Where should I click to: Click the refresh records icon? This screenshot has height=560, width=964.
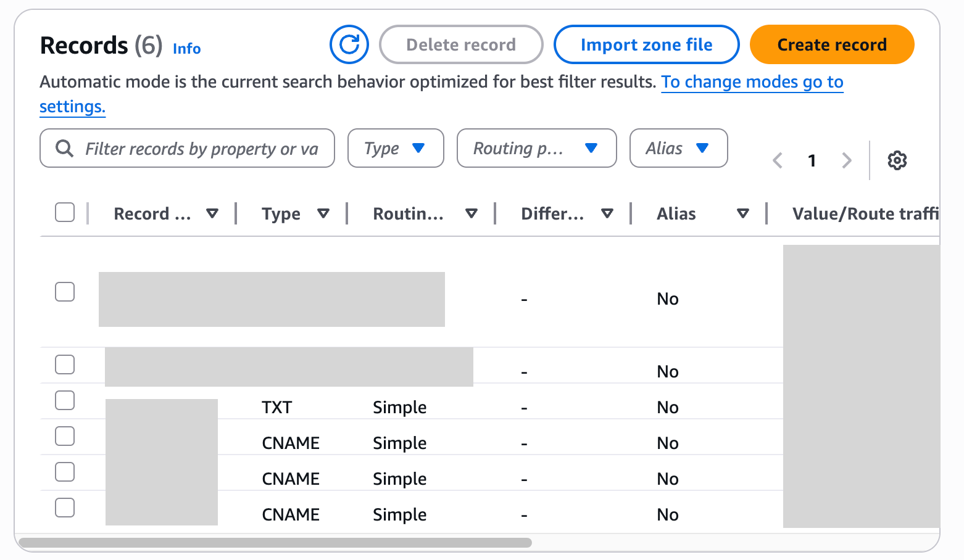point(349,44)
